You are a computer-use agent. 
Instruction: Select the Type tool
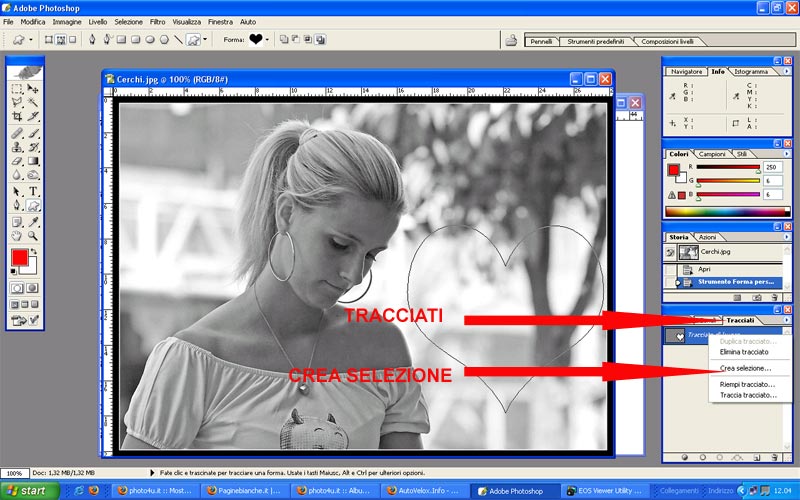tap(33, 191)
